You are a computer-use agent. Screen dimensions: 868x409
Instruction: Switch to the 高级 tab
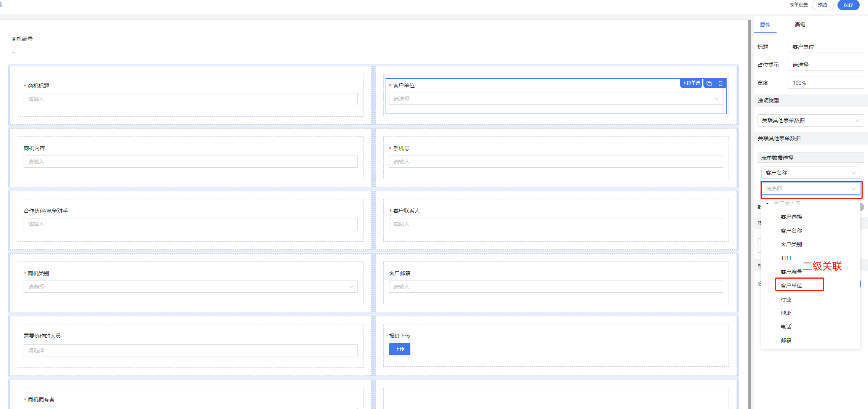800,25
